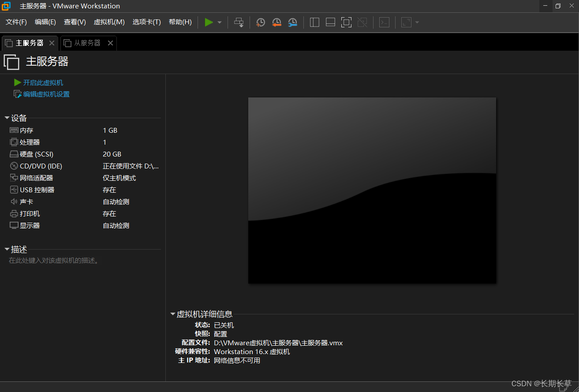Viewport: 579px width, 392px height.
Task: Click the USB controller icon
Action: 14,190
